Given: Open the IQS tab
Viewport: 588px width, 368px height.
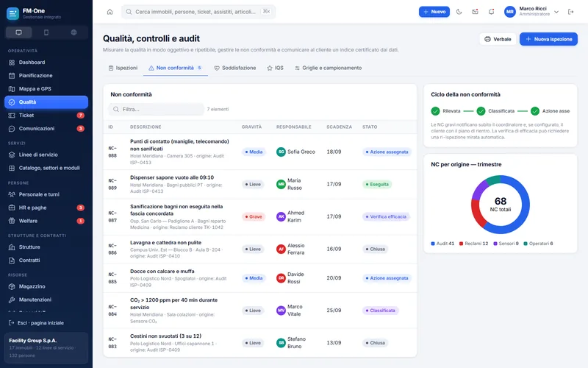Looking at the screenshot, I should (x=275, y=68).
